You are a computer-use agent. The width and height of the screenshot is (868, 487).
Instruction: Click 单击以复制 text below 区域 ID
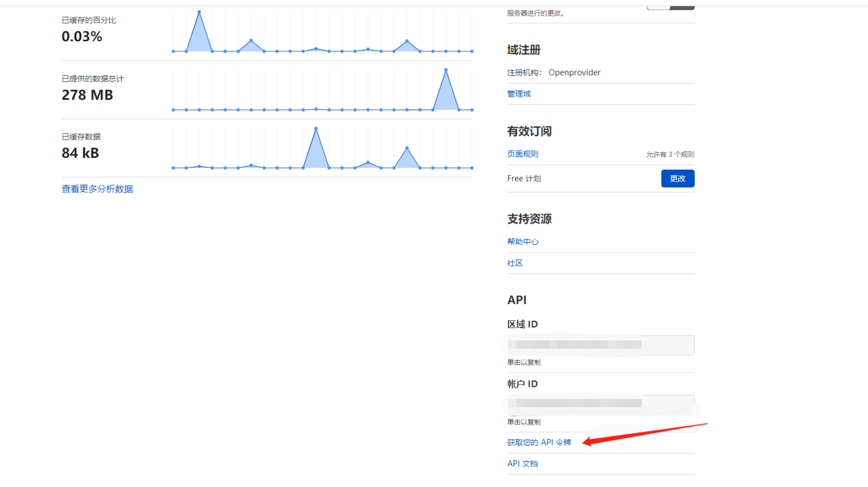click(524, 363)
